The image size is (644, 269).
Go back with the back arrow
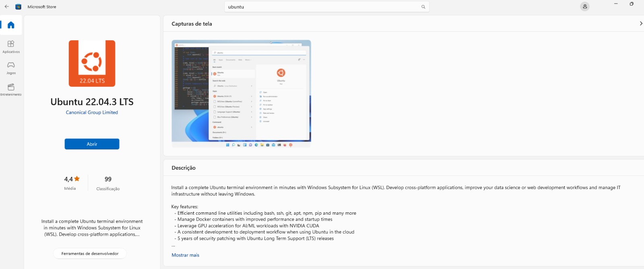[6, 6]
